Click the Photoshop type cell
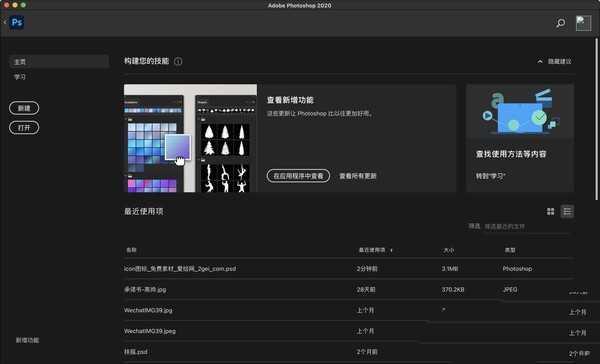The width and height of the screenshot is (600, 364). click(517, 269)
